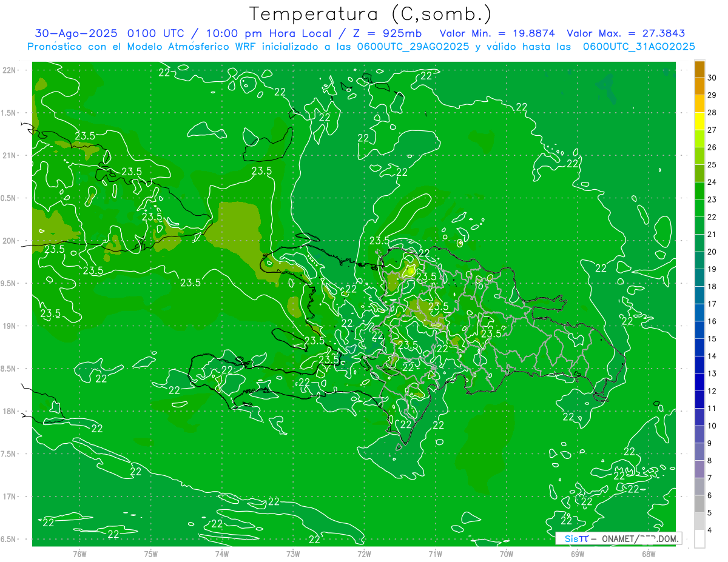This screenshot has height=562, width=728.
Task: Click the "0100 UTC" time label
Action: [x=157, y=33]
